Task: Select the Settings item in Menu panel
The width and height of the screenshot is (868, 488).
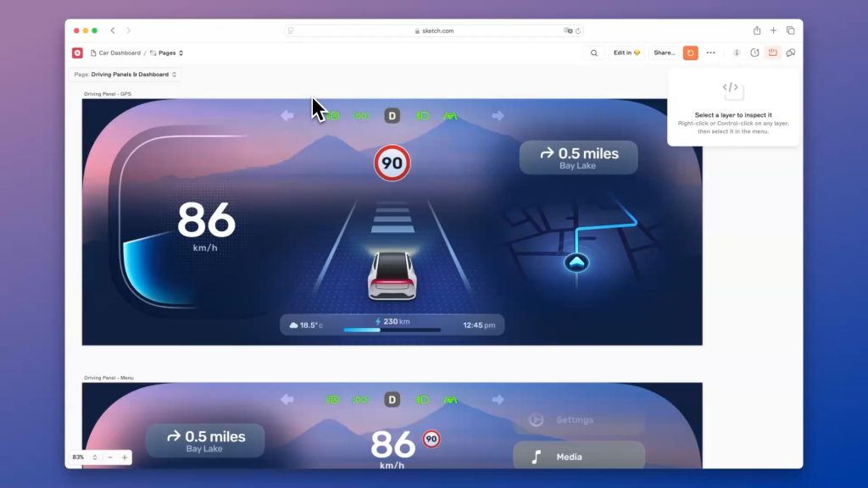Action: (x=579, y=420)
